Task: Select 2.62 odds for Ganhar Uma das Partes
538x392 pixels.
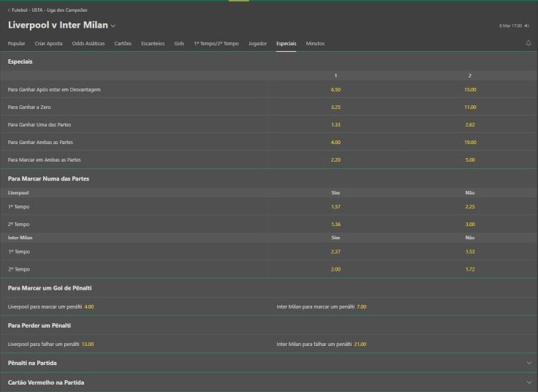Action: coord(470,124)
